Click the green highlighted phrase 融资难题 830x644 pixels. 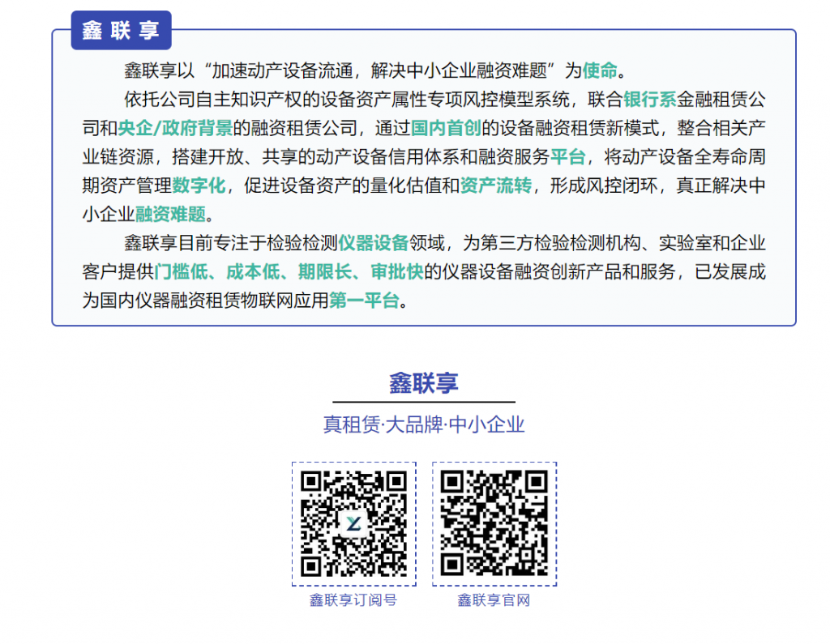point(170,215)
